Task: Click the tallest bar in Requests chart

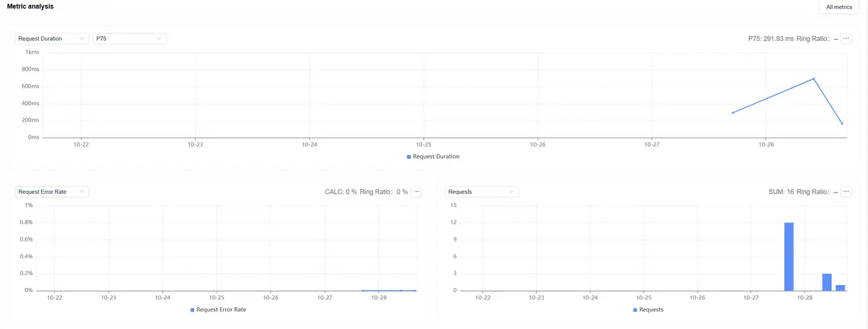Action: point(788,257)
